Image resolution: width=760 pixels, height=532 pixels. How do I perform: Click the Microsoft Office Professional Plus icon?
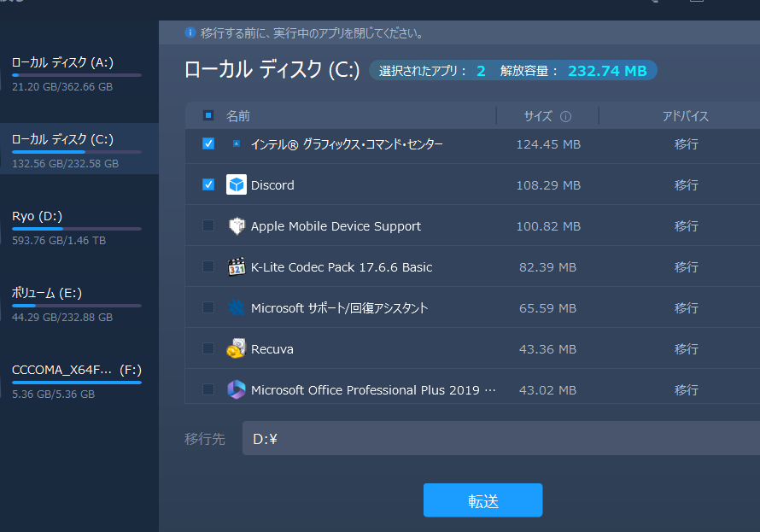(x=237, y=390)
